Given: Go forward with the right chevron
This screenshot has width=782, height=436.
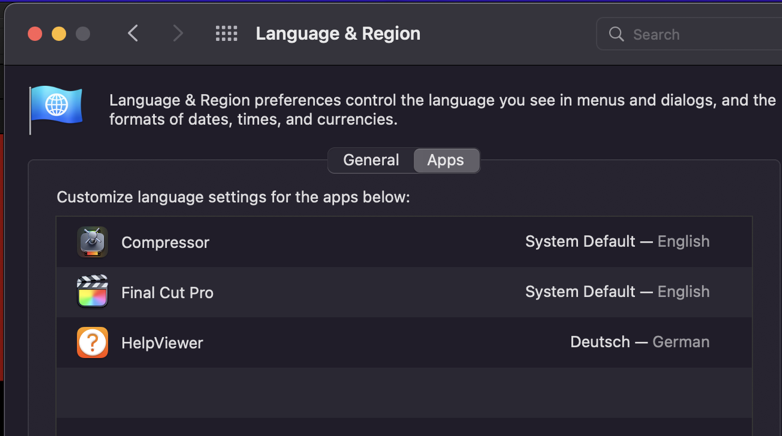Looking at the screenshot, I should click(177, 34).
